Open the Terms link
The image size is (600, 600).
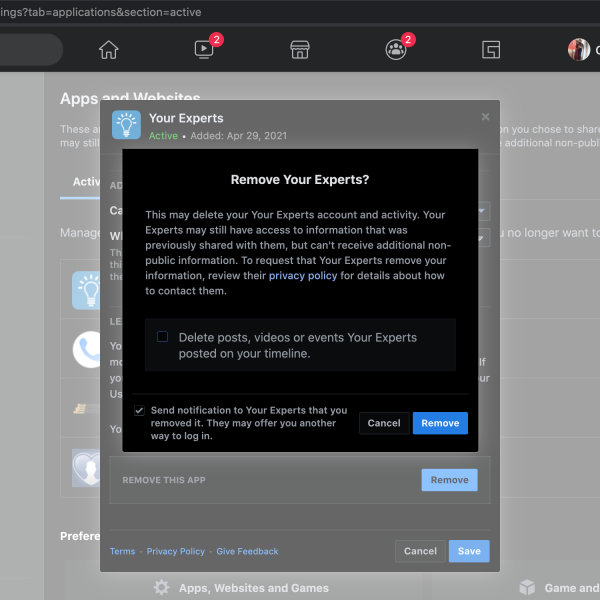(122, 551)
